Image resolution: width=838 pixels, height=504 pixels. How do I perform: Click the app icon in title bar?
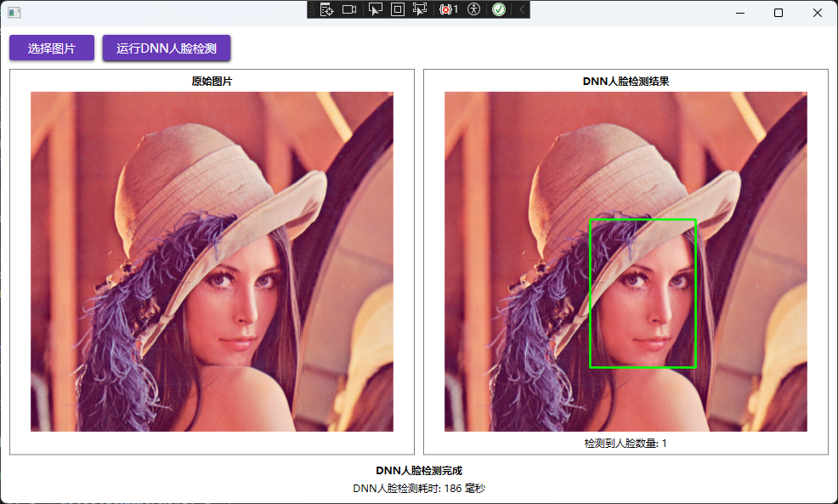pyautogui.click(x=14, y=12)
